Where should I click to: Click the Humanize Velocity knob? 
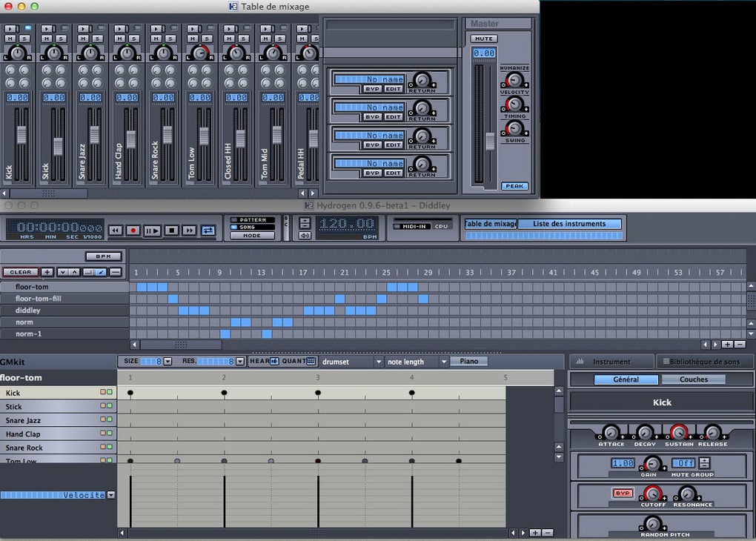click(x=514, y=82)
